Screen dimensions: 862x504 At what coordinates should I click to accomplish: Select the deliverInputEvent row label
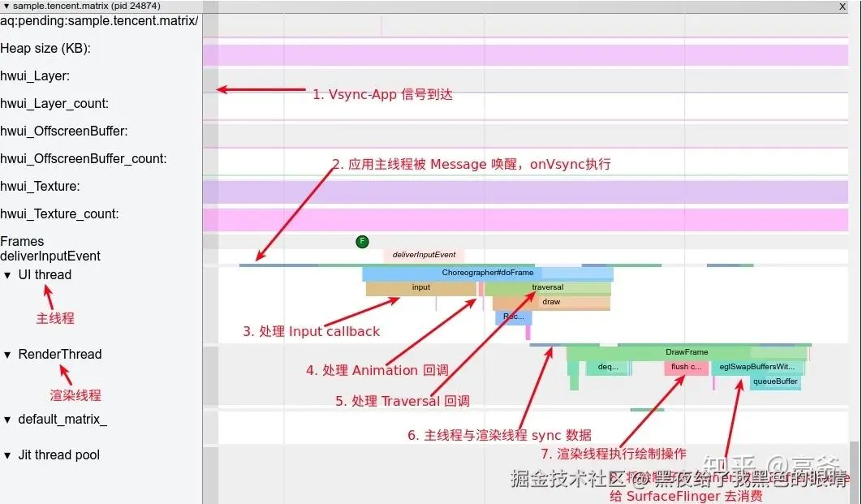(50, 256)
